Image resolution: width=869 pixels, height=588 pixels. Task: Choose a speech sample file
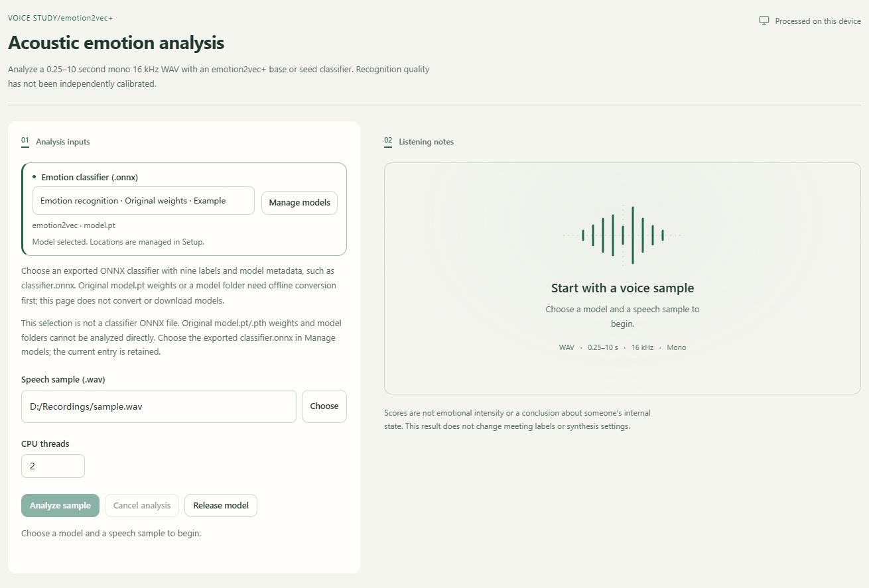tap(324, 406)
